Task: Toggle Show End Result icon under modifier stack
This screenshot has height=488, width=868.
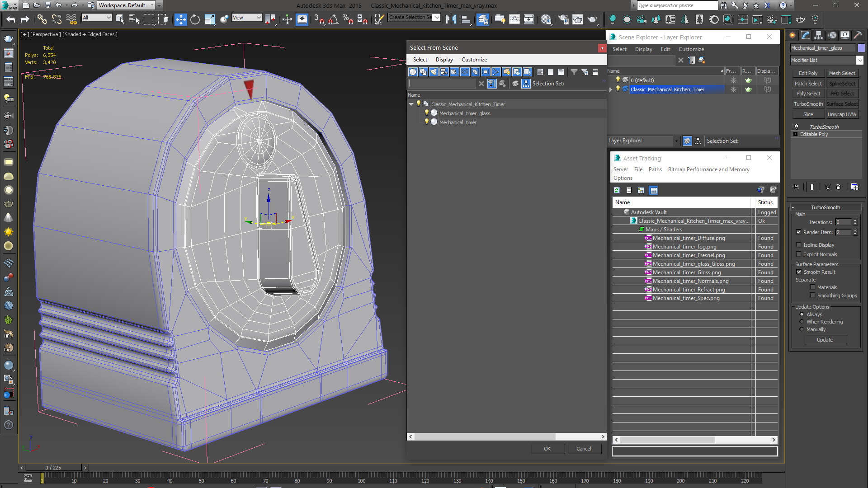Action: tap(811, 187)
